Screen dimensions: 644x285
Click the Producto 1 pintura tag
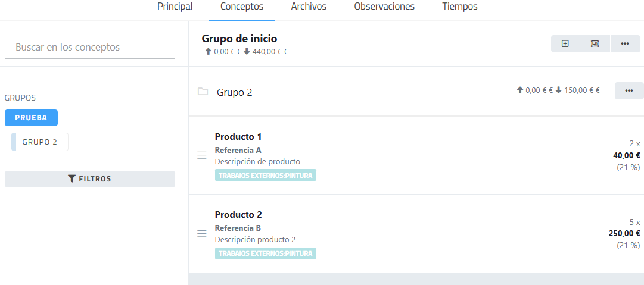(x=265, y=176)
